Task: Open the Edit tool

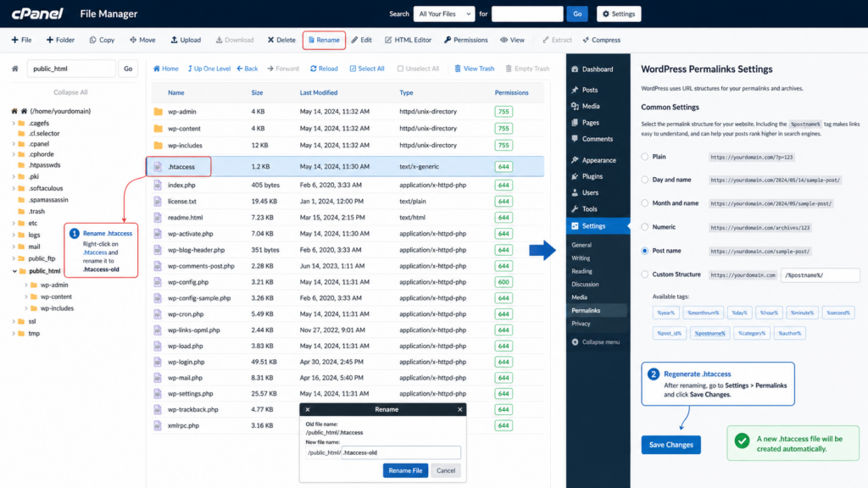Action: (x=361, y=40)
